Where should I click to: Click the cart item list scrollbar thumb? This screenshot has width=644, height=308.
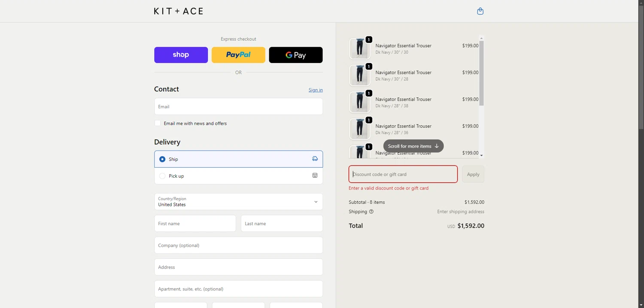(x=481, y=73)
